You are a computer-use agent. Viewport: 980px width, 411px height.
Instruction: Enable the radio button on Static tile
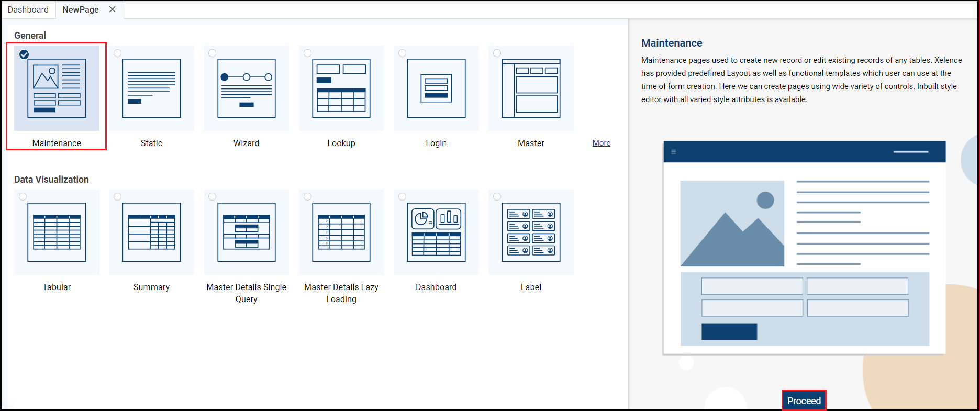pyautogui.click(x=118, y=53)
